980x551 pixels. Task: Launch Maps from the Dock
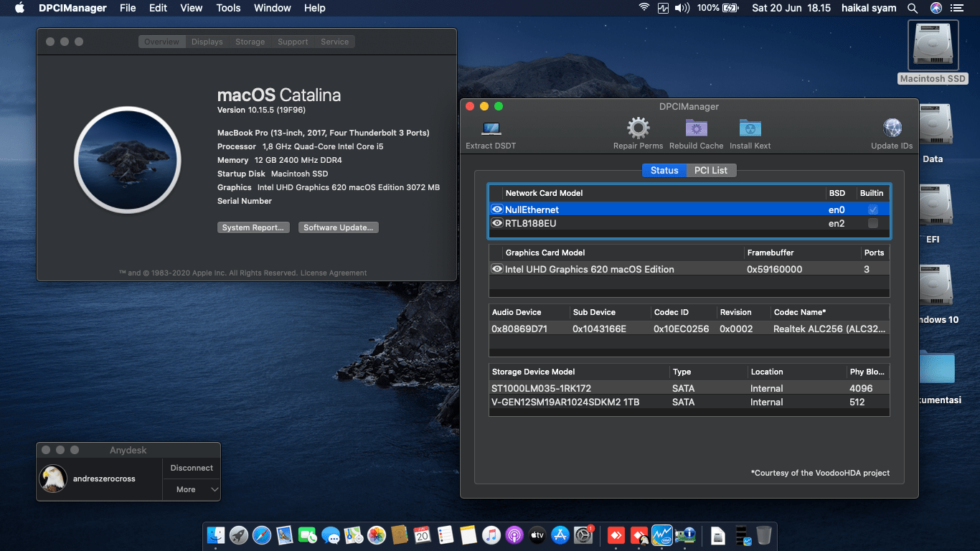click(354, 534)
